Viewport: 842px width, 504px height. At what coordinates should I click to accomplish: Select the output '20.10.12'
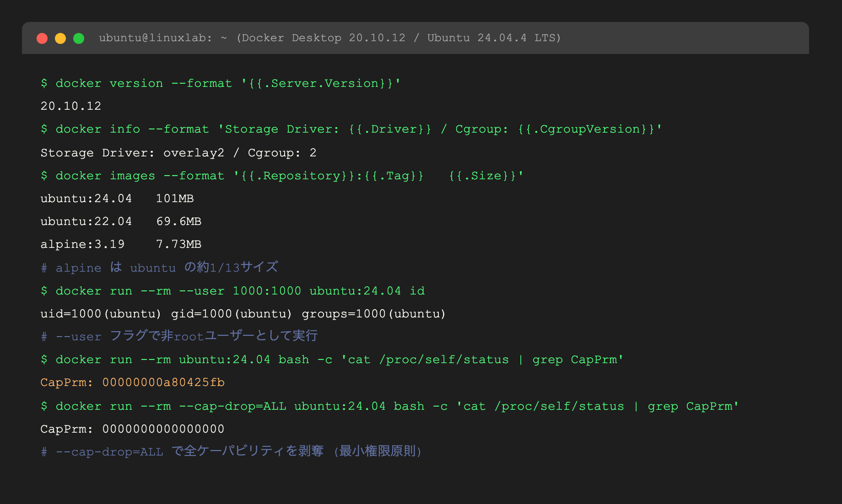pos(71,106)
